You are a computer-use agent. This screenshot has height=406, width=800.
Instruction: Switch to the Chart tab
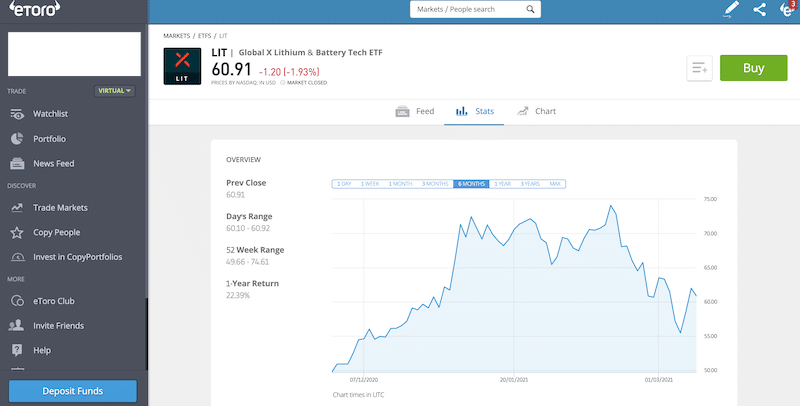point(536,111)
